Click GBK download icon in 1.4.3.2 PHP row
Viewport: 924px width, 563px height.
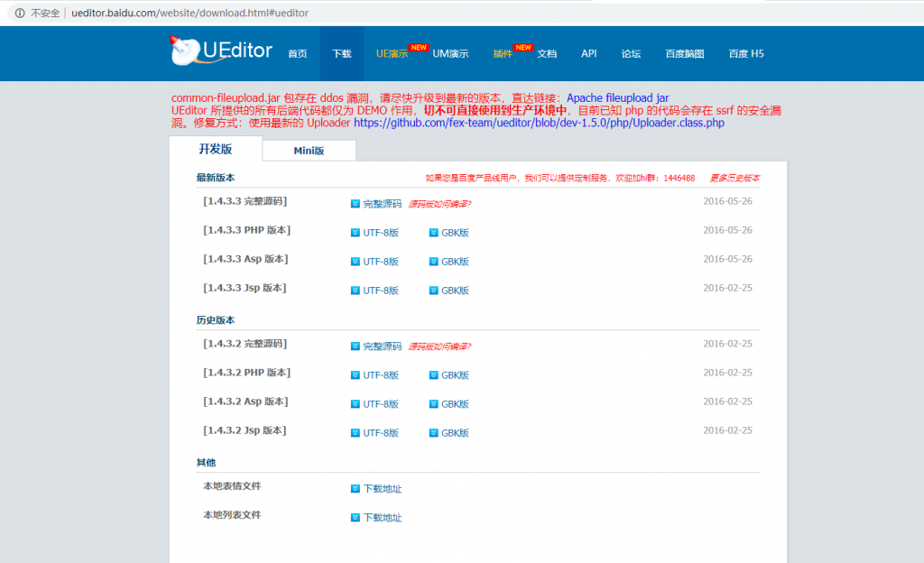pos(434,375)
